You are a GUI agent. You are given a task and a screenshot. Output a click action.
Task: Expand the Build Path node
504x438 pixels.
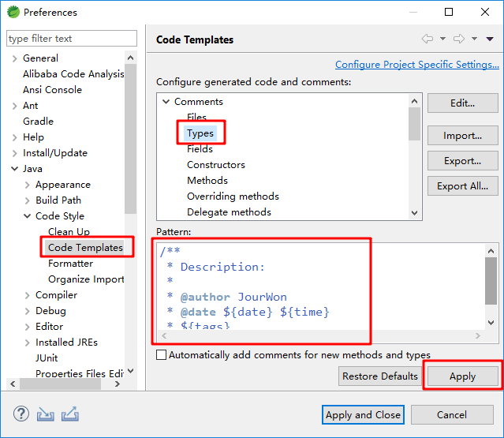[28, 200]
